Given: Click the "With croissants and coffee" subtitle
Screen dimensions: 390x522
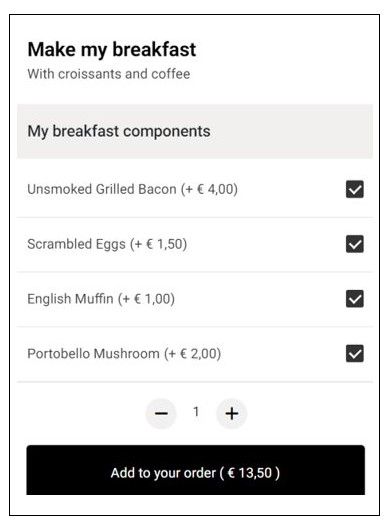Looking at the screenshot, I should [x=109, y=74].
